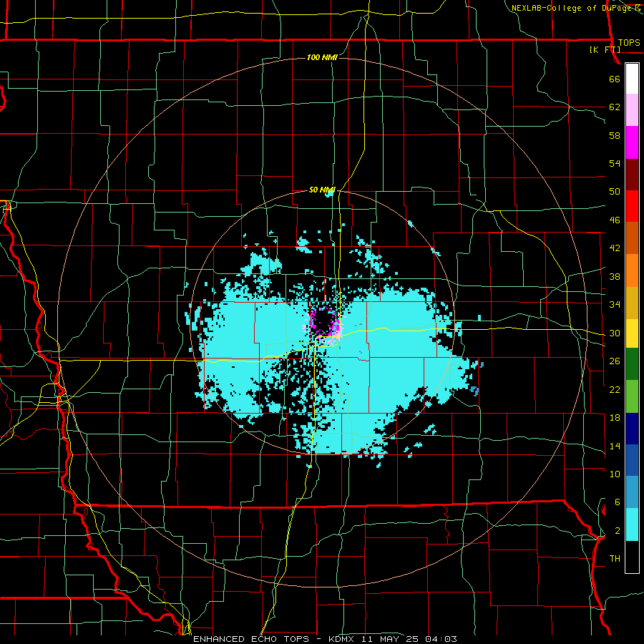Click the 22 legend value
This screenshot has height=644, width=644.
(x=615, y=389)
